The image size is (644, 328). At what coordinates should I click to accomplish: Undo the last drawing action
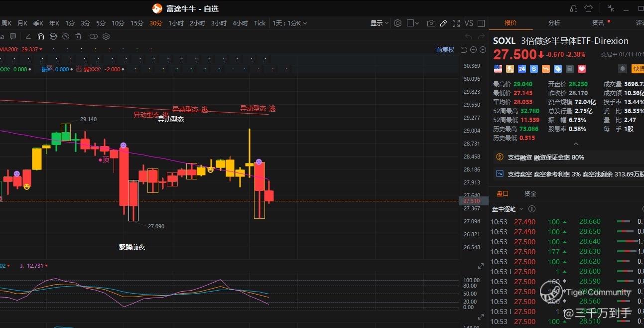(468, 36)
